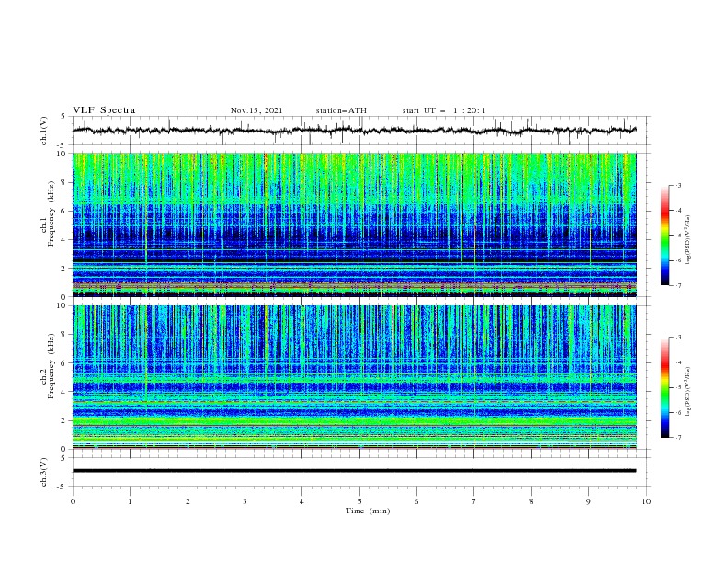Click the date "Nov.15, 2021" label

pyautogui.click(x=256, y=110)
